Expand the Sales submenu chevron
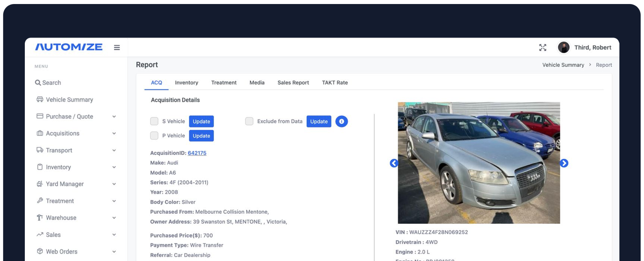Screen dimensions: 644x261 (114, 234)
